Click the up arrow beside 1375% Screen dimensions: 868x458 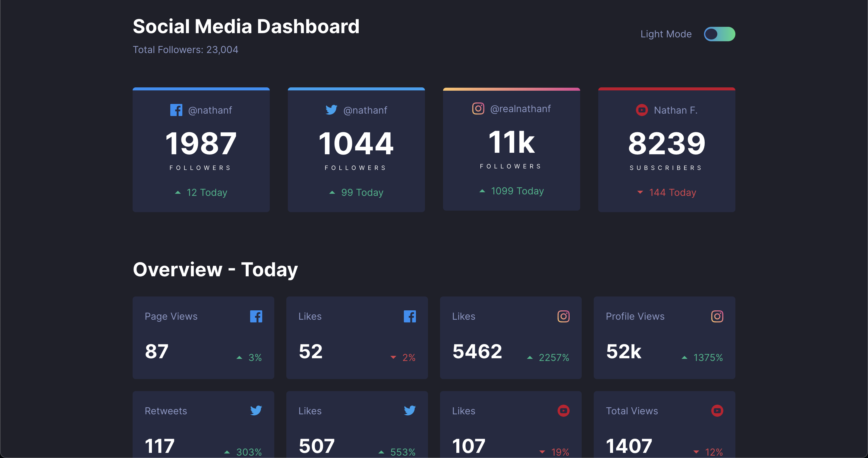(684, 358)
